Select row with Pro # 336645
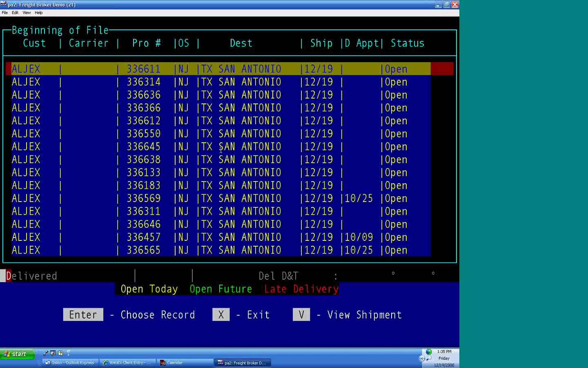Screen dimensions: 588x368 coord(221,147)
